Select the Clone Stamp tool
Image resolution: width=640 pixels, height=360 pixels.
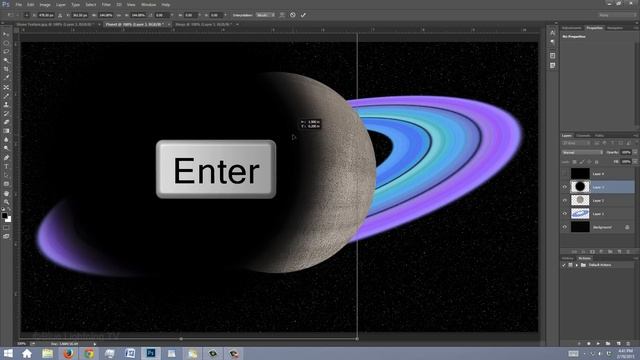tap(6, 104)
